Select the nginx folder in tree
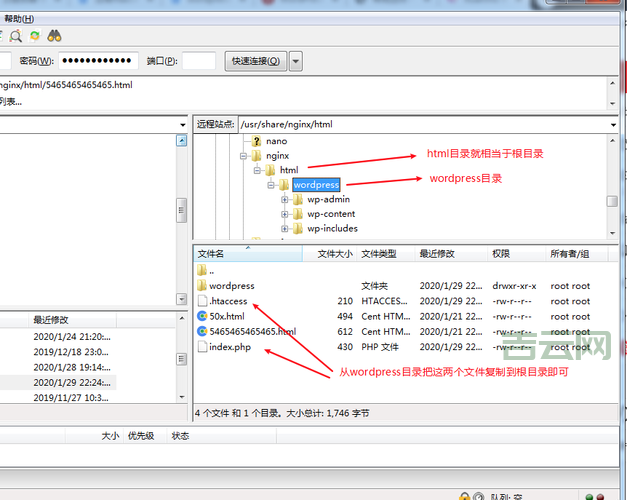 click(277, 156)
